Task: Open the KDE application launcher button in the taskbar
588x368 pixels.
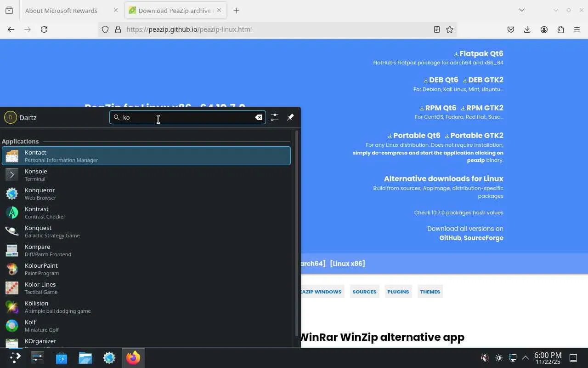Action: coord(15,357)
